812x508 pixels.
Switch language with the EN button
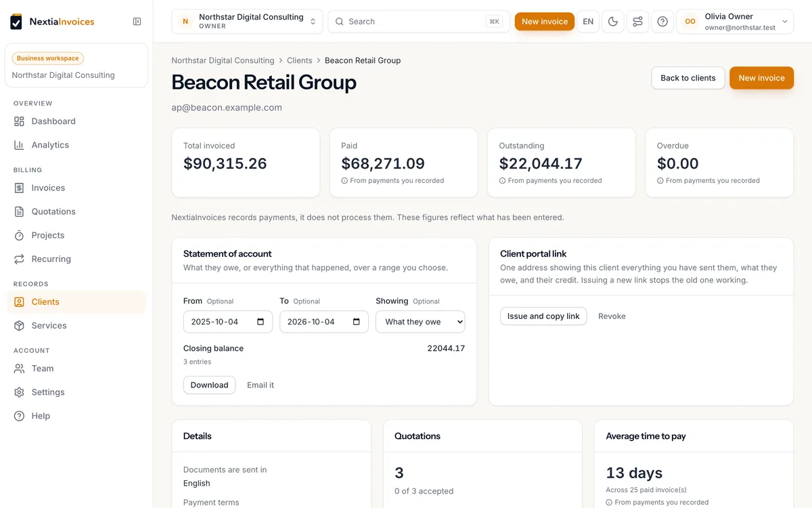pos(588,22)
